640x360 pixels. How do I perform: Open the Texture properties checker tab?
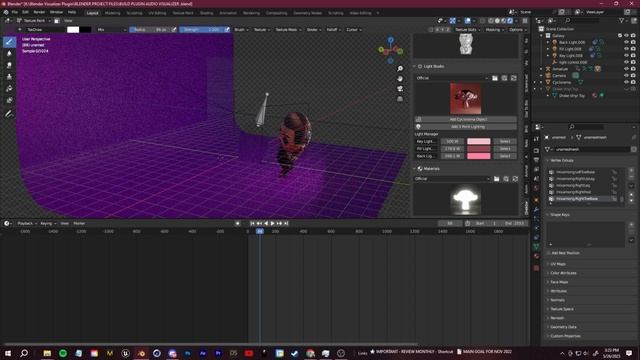point(536,268)
